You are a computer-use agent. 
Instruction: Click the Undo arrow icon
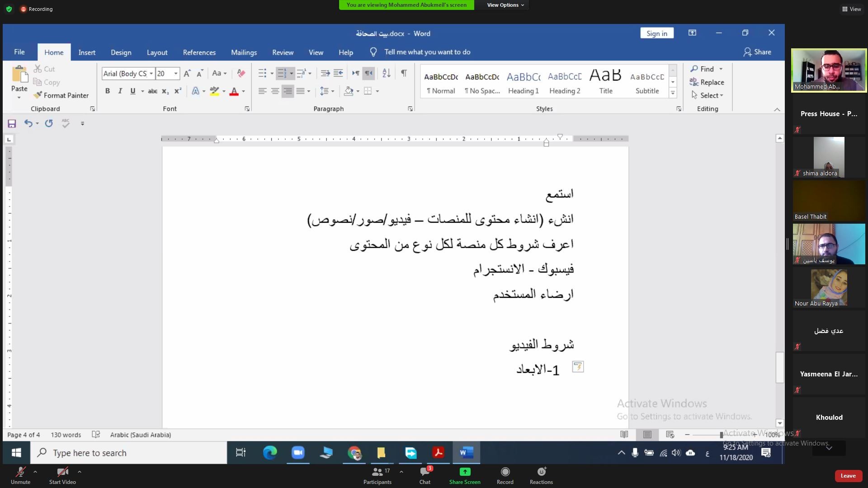(x=28, y=123)
